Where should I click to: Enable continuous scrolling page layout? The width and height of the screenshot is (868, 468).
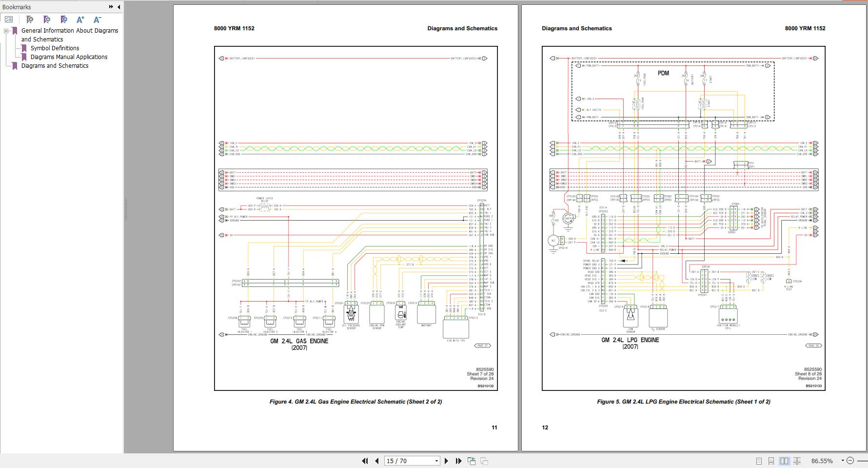pos(771,461)
